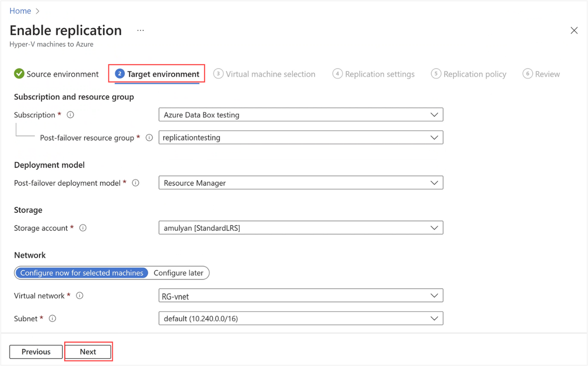The height and width of the screenshot is (366, 588).
Task: Click the Virtual network info icon
Action: coord(80,296)
